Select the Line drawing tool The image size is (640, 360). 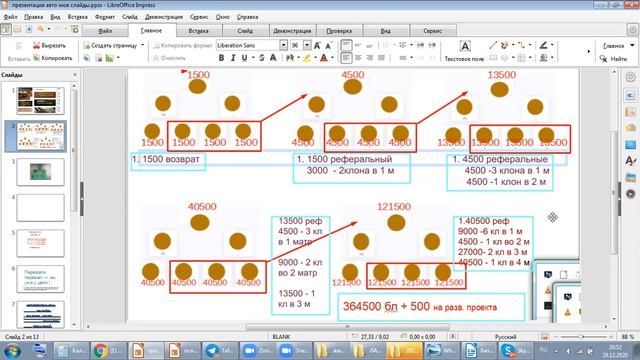pyautogui.click(x=493, y=45)
